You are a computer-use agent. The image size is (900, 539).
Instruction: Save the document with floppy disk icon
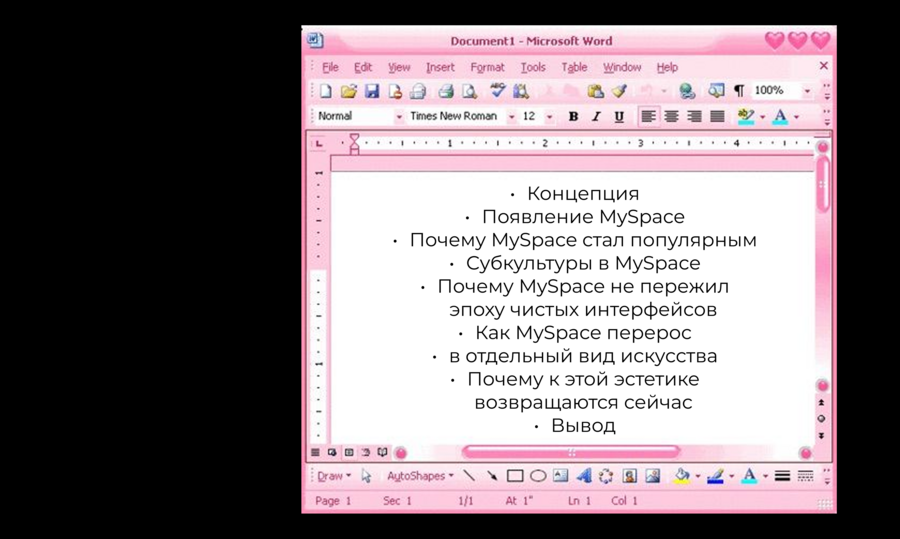click(x=372, y=91)
